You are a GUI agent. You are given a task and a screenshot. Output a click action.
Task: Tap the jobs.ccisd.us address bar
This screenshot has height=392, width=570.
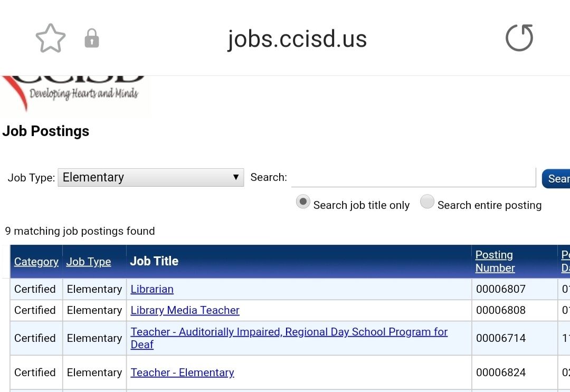point(297,39)
